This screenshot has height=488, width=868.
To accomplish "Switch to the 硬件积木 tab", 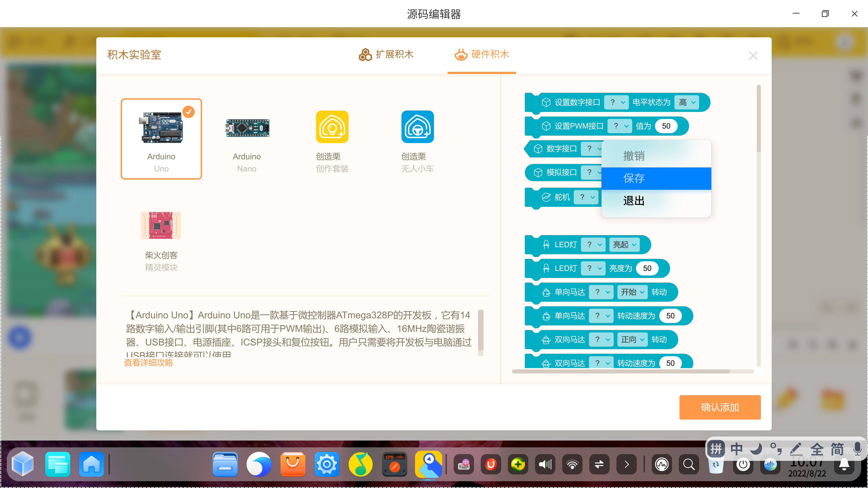I will click(x=481, y=54).
